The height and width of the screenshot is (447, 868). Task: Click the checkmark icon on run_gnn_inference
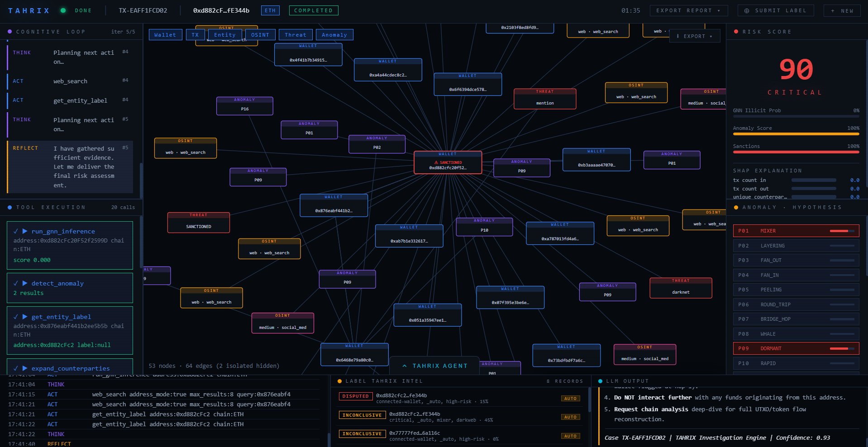click(x=16, y=231)
